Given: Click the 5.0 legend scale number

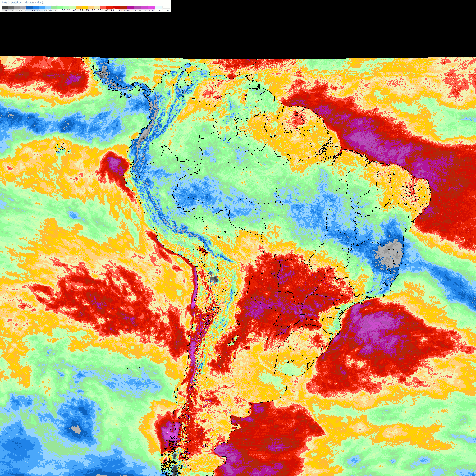Looking at the screenshot, I should 63,10.
